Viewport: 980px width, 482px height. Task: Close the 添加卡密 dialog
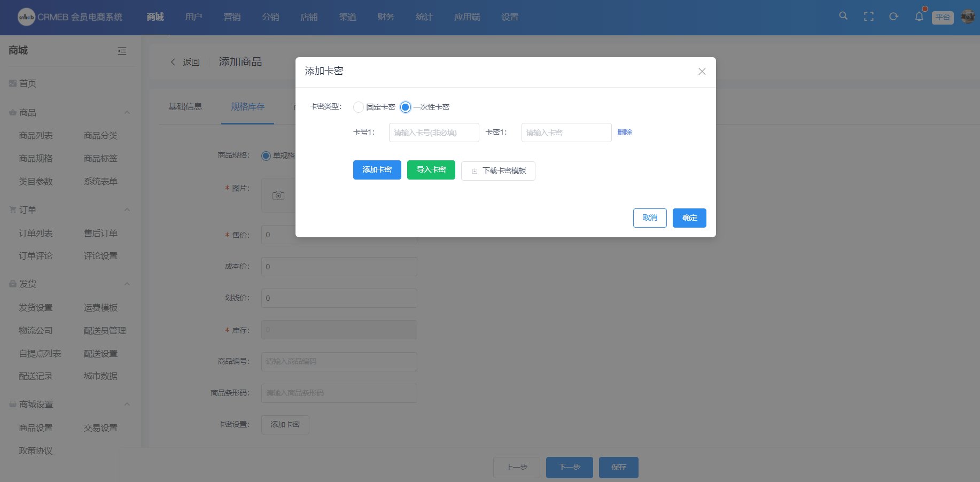click(702, 72)
